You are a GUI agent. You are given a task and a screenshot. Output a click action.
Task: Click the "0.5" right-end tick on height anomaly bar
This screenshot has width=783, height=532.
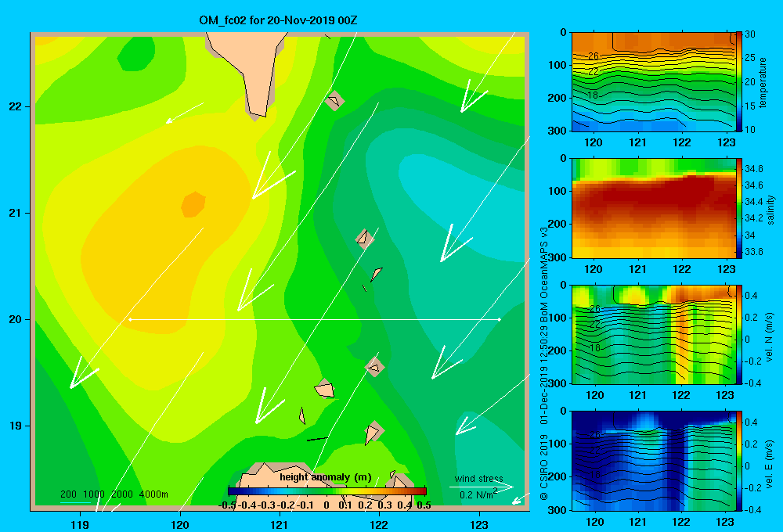tap(424, 505)
